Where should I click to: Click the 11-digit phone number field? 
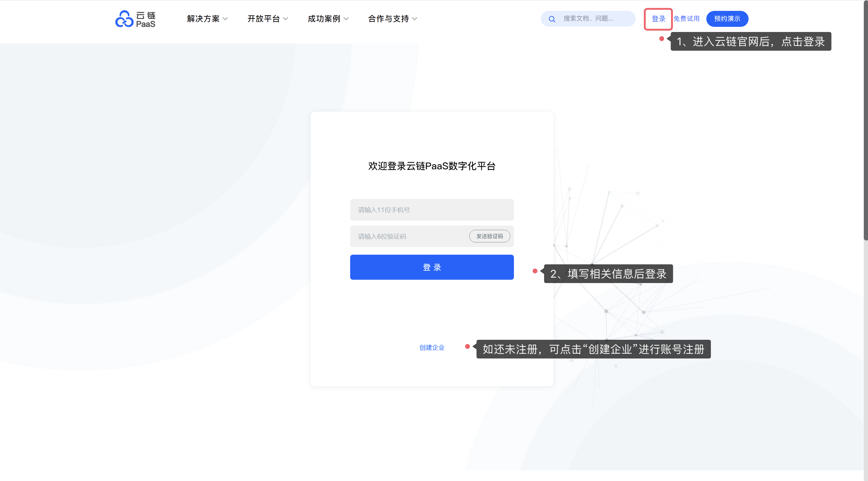coord(432,210)
